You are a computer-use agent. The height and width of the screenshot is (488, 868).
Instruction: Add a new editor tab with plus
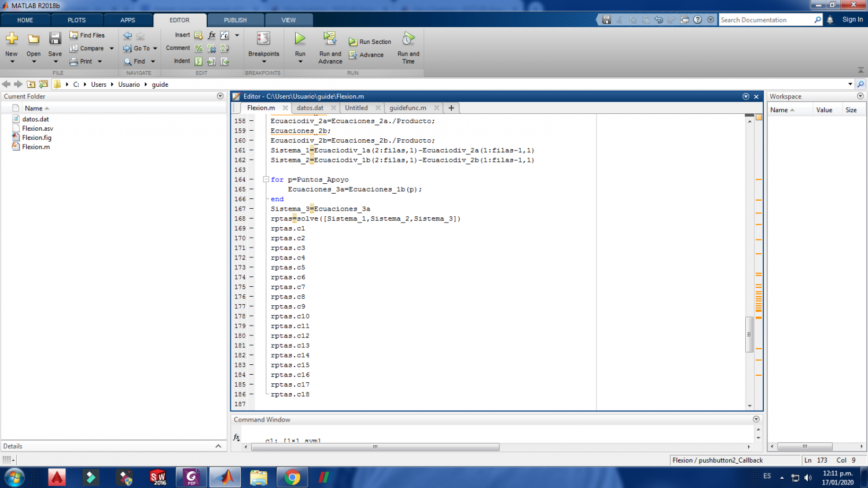(451, 108)
